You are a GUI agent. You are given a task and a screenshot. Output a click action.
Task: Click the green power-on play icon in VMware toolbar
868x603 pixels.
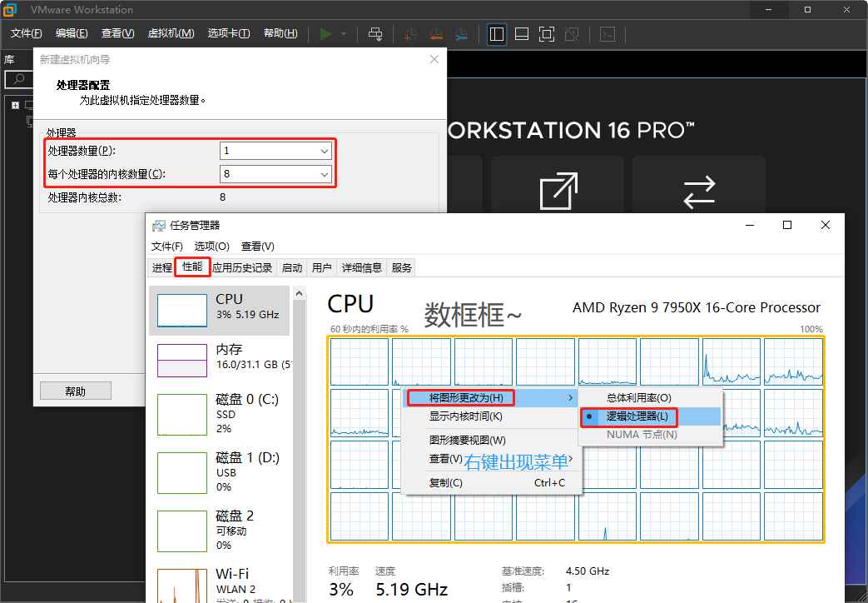(325, 34)
